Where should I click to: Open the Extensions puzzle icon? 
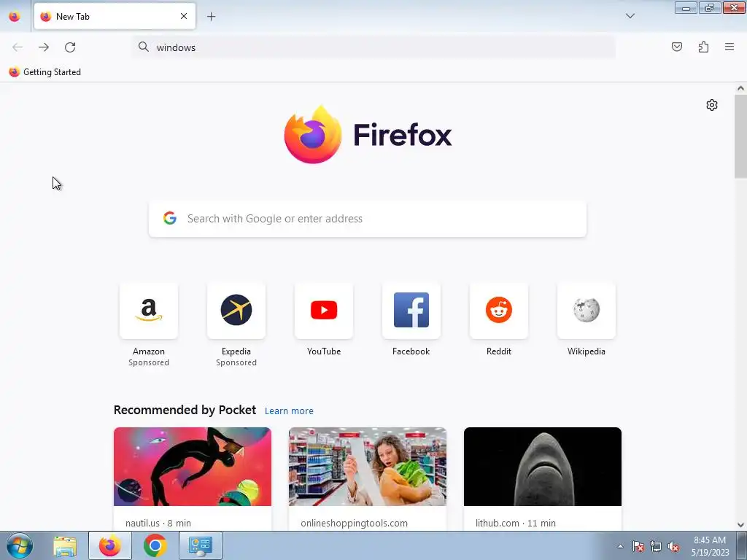(x=704, y=47)
